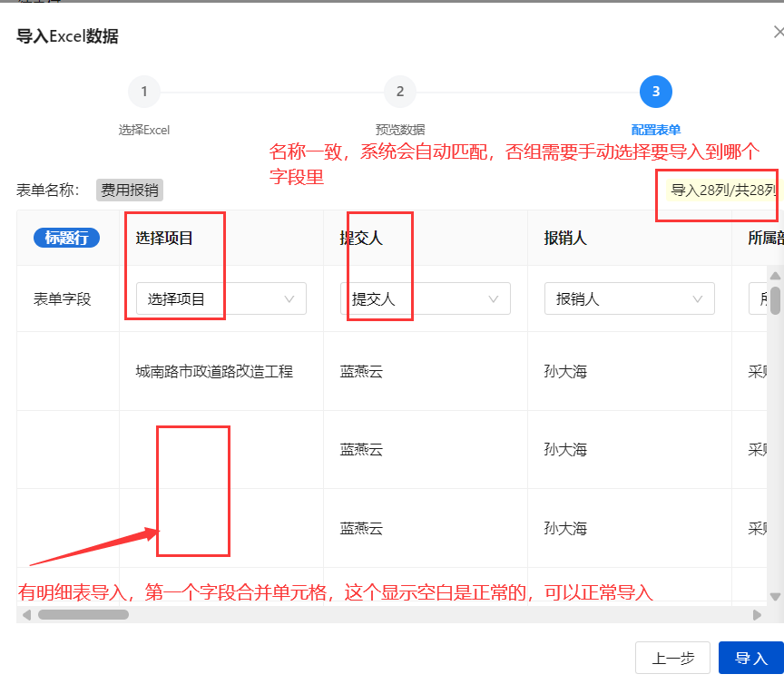The width and height of the screenshot is (784, 684).
Task: Click the 标题行 badge
Action: pos(66,238)
